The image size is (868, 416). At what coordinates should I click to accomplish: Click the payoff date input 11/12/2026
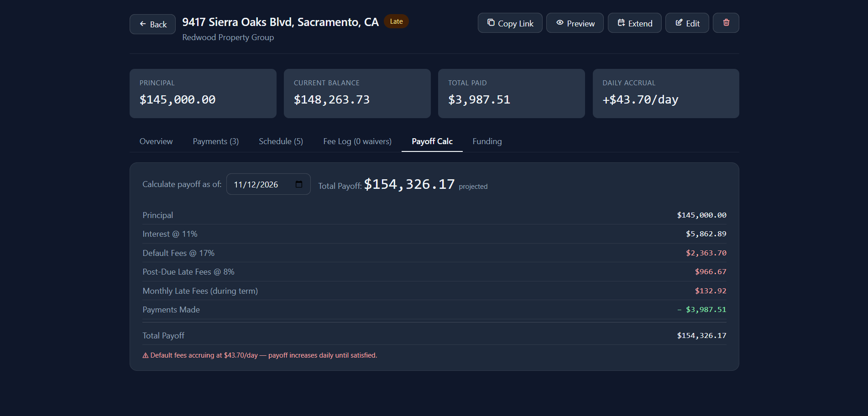pos(268,184)
